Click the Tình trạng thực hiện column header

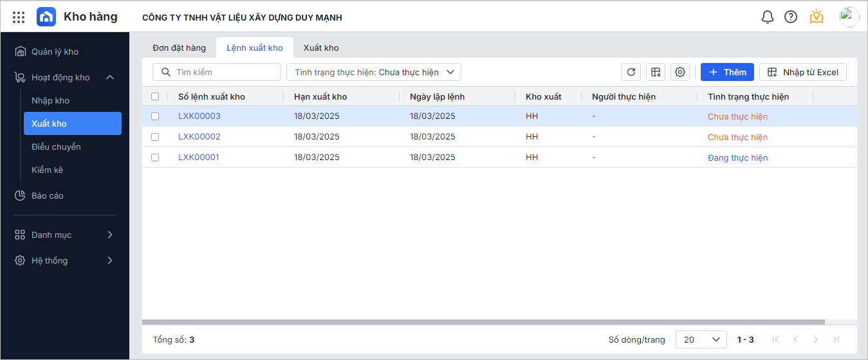point(748,96)
